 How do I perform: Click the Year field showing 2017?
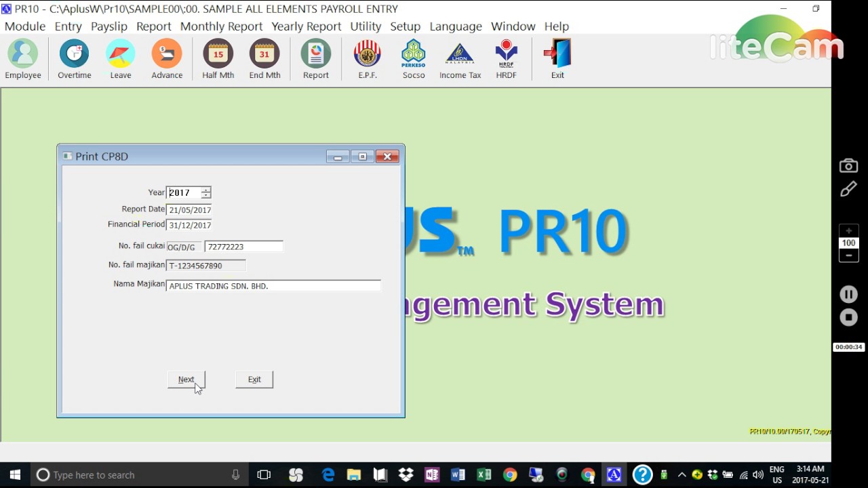184,192
